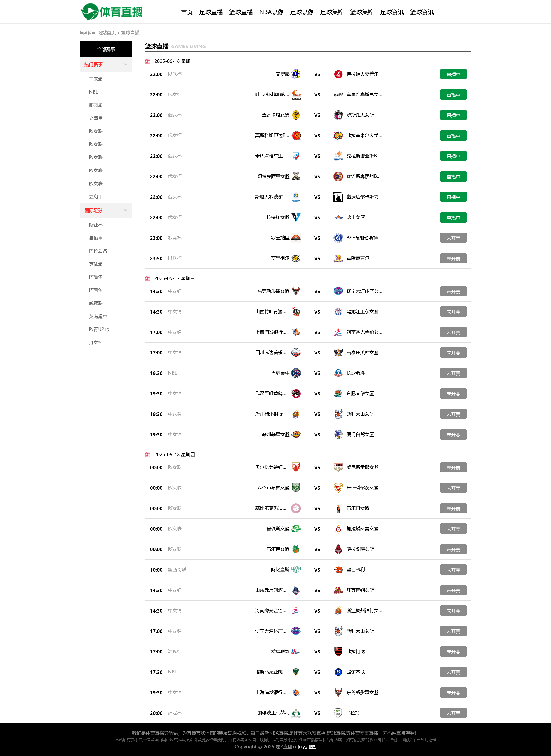The image size is (551, 756).
Task: Open the NBA录像 navigation menu
Action: [271, 12]
